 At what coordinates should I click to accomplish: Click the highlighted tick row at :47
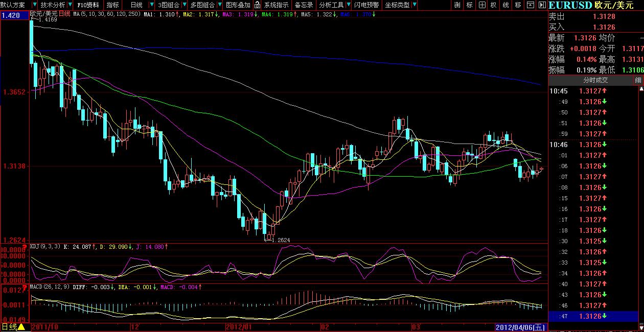pyautogui.click(x=593, y=316)
